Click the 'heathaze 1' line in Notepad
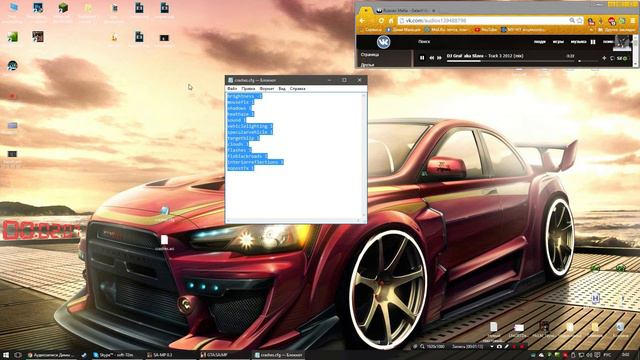 (240, 114)
